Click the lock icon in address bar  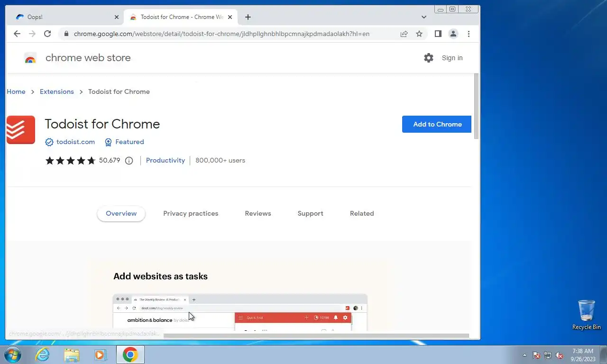pyautogui.click(x=66, y=34)
